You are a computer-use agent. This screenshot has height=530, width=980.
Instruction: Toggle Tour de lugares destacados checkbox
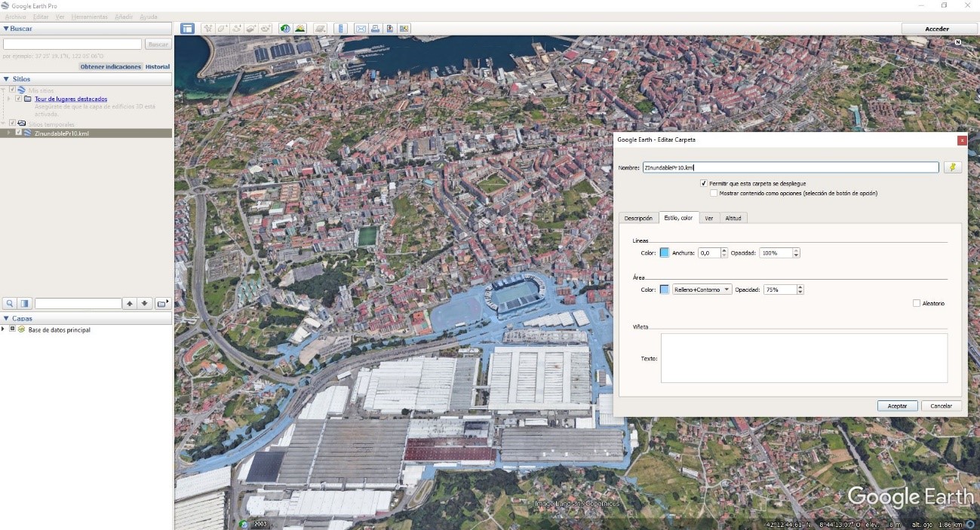tap(19, 99)
